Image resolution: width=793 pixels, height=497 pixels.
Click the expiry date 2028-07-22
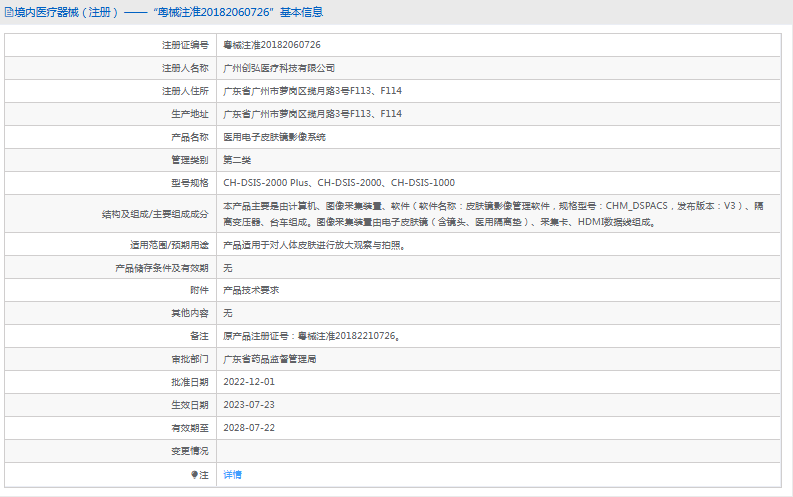pos(249,428)
